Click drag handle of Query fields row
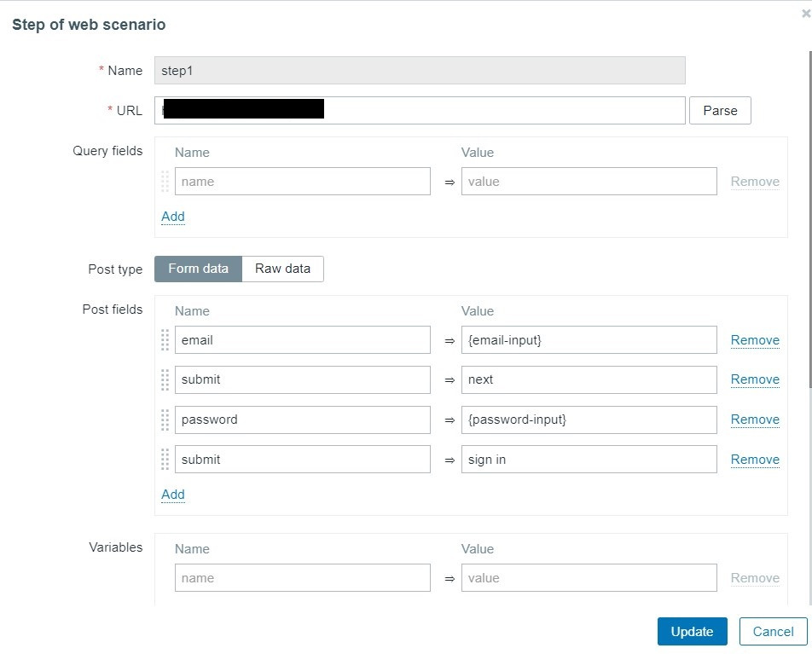The width and height of the screenshot is (812, 654). [165, 182]
